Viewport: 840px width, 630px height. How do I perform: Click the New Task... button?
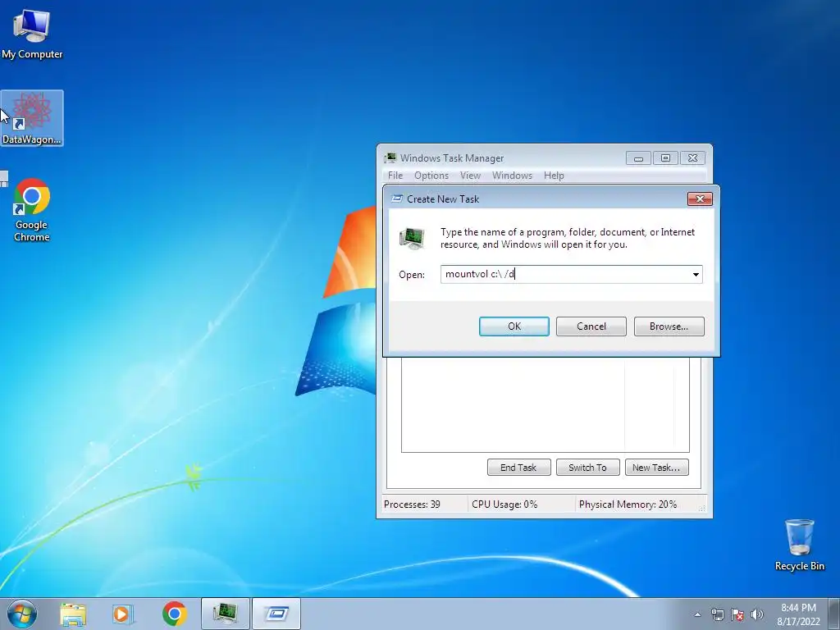click(x=657, y=467)
